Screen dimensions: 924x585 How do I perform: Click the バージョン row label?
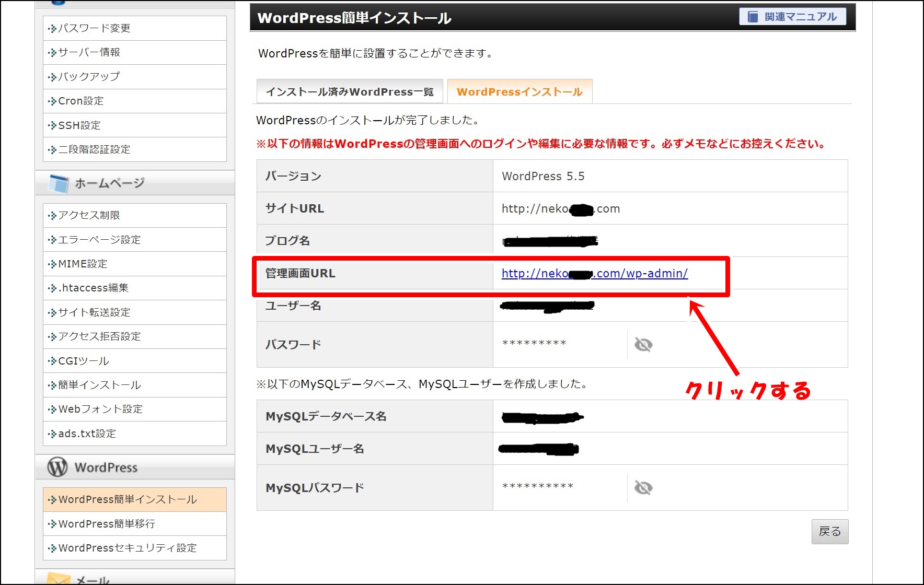coord(293,177)
